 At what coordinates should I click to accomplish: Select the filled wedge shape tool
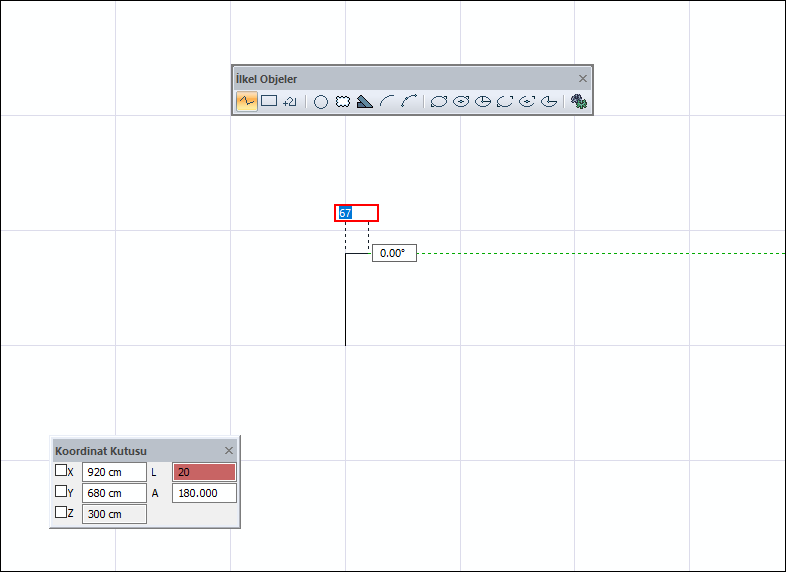coord(364,102)
